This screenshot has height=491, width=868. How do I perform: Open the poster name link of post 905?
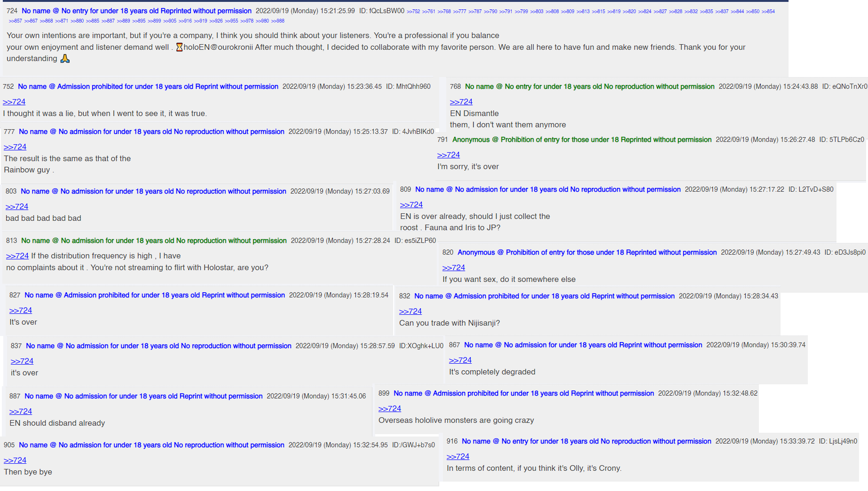pyautogui.click(x=151, y=445)
